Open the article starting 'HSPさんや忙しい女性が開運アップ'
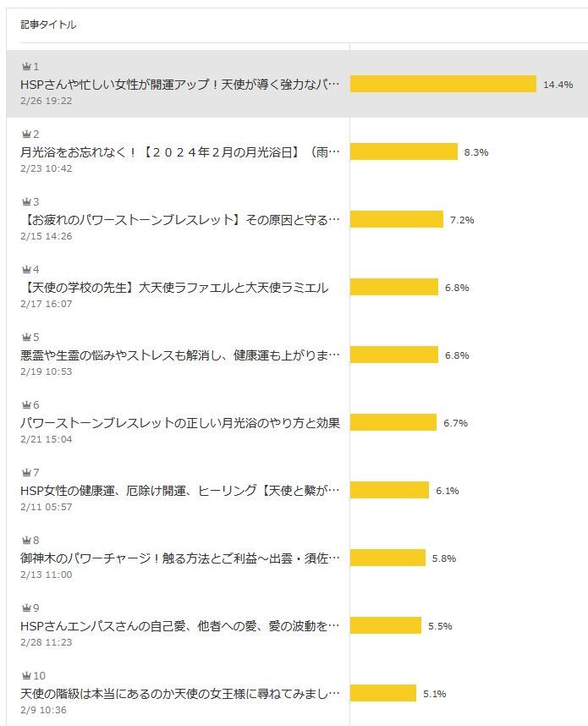The image size is (588, 726). pyautogui.click(x=179, y=85)
